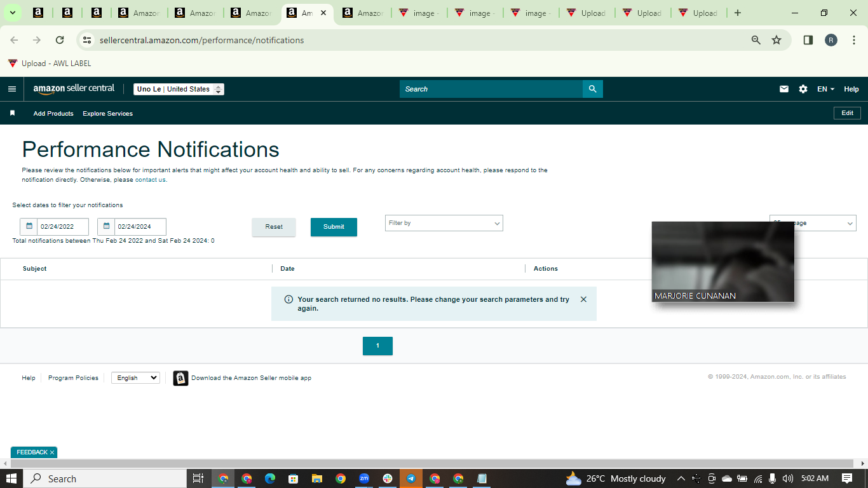Open the start date calendar icon
This screenshot has height=488, width=868.
click(29, 226)
